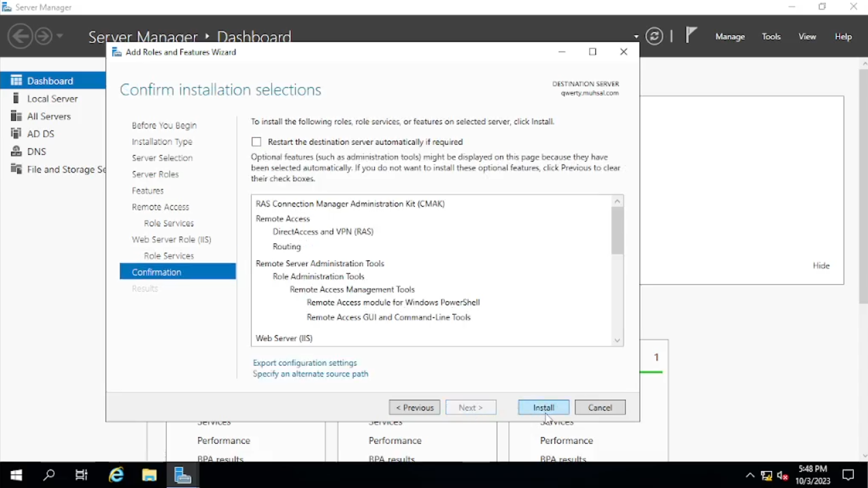The width and height of the screenshot is (868, 488).
Task: Open the Manage menu
Action: pyautogui.click(x=730, y=37)
